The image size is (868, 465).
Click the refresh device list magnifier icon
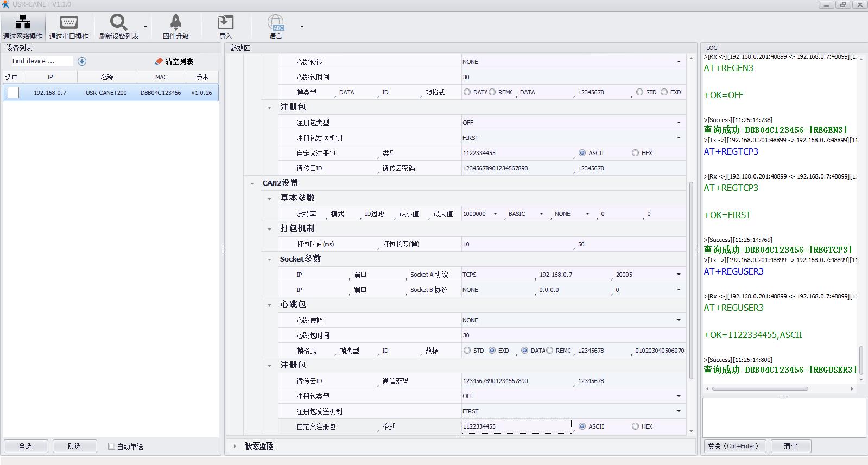118,22
